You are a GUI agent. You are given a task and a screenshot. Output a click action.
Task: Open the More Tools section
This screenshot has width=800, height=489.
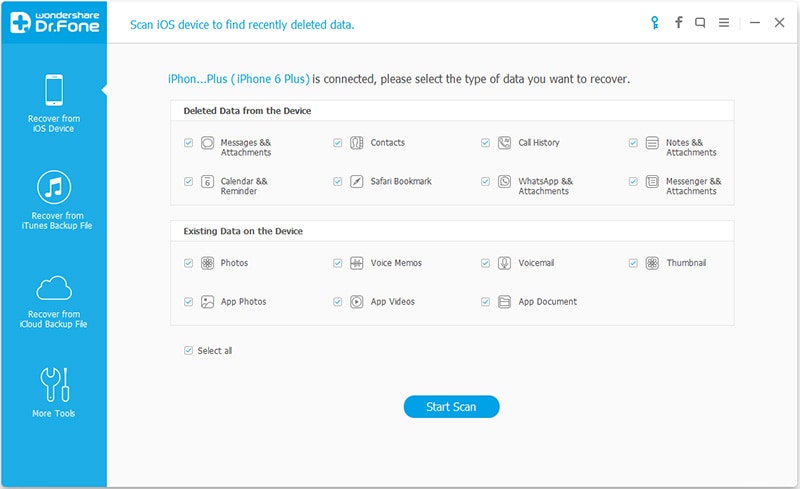click(x=53, y=393)
